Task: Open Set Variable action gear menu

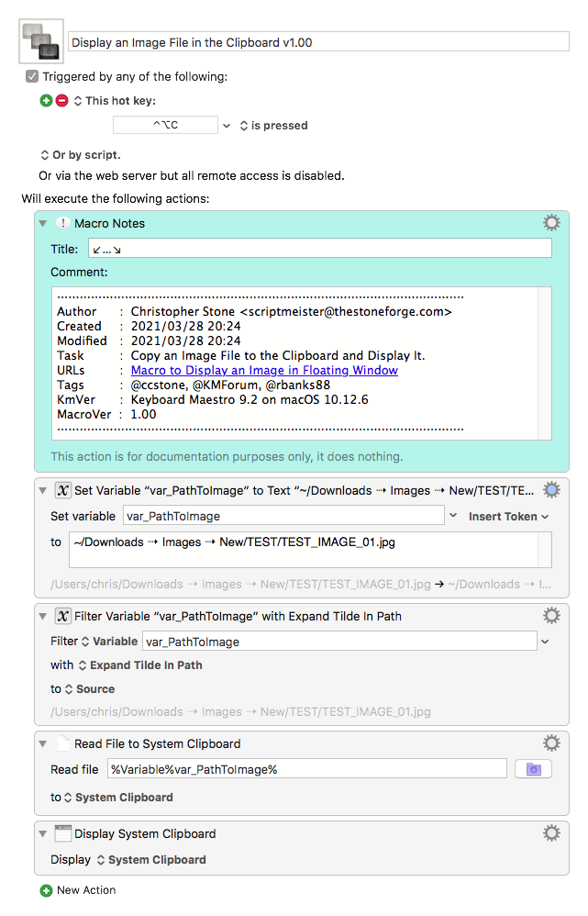Action: [551, 489]
